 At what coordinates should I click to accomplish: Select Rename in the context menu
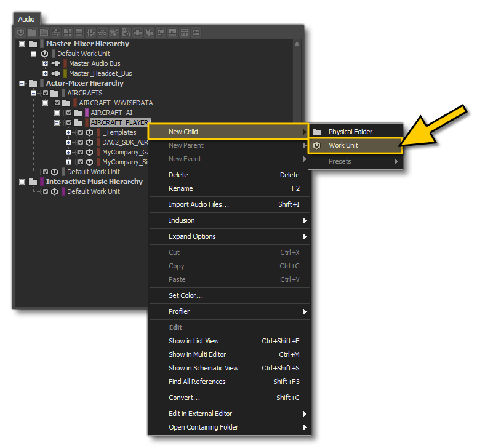[x=230, y=188]
